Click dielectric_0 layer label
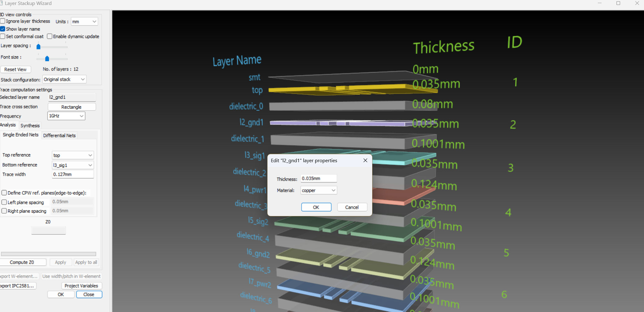The width and height of the screenshot is (644, 312). tap(246, 106)
